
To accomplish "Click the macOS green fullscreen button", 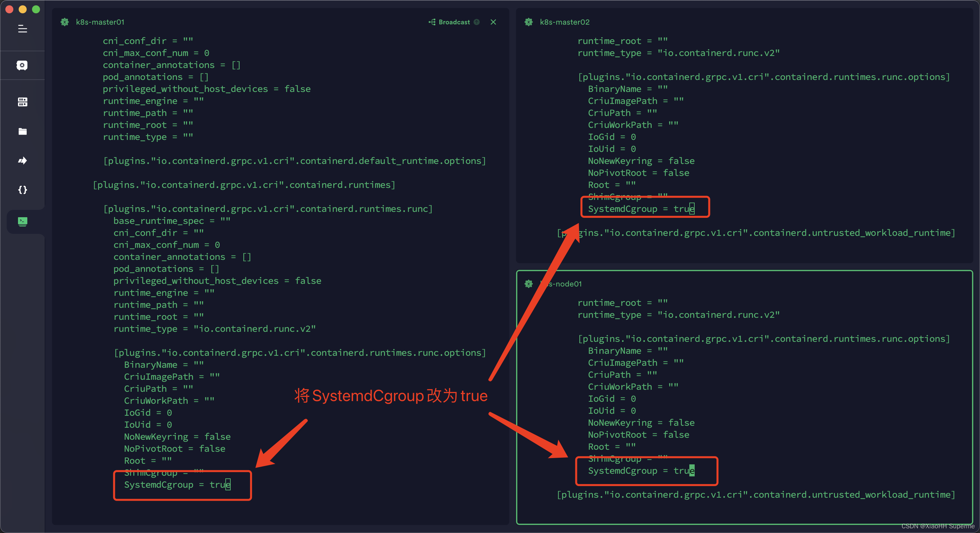I will click(x=36, y=9).
